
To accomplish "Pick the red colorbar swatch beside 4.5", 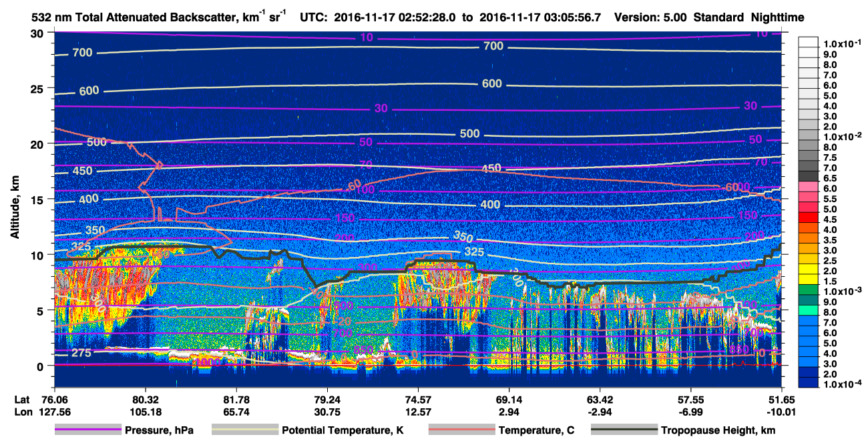I will (x=808, y=218).
